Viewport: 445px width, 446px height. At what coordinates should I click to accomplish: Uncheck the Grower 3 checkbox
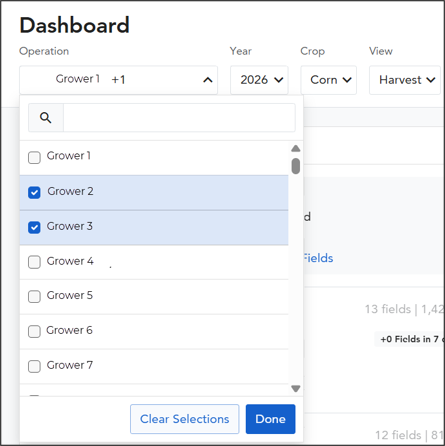click(34, 227)
